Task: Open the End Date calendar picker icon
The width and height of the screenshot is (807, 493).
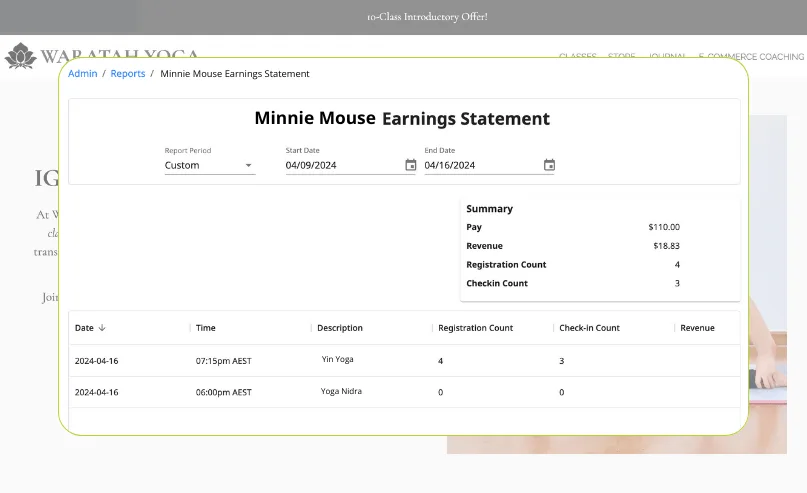Action: pos(549,165)
